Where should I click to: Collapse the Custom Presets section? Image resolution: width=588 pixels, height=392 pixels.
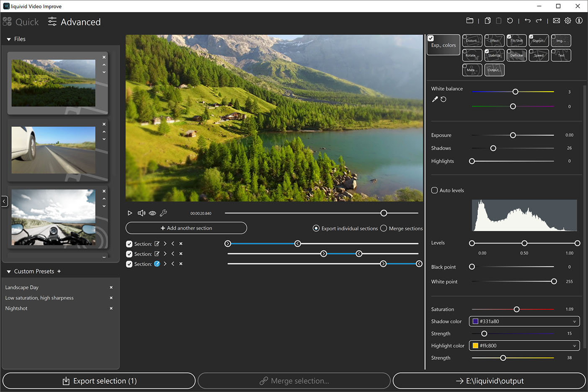click(x=8, y=271)
